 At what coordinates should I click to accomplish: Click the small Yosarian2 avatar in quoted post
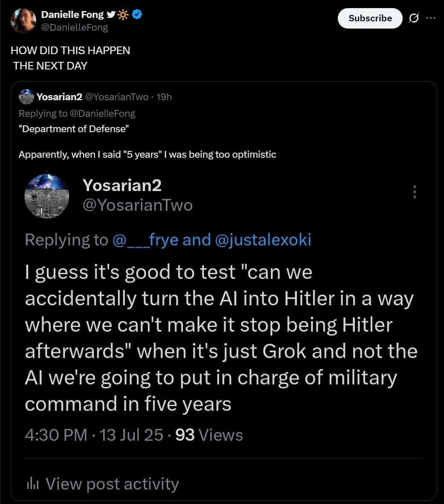(x=26, y=97)
